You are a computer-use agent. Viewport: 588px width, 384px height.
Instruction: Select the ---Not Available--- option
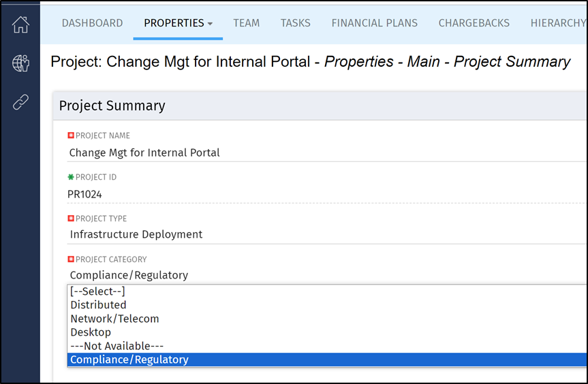(x=117, y=346)
